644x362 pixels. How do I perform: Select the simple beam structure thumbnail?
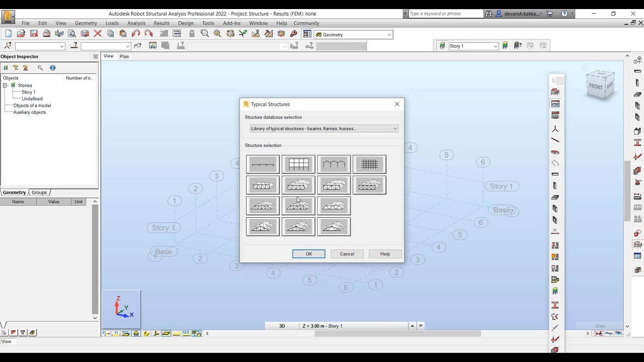(263, 164)
